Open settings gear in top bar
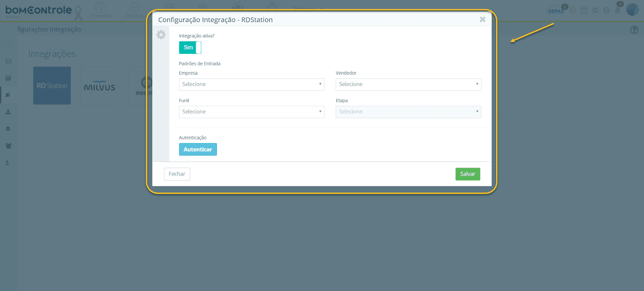Screen dimensions: 644x291 pos(595,10)
